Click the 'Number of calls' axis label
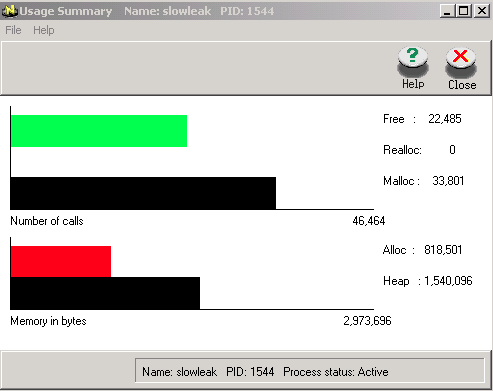 pos(47,221)
